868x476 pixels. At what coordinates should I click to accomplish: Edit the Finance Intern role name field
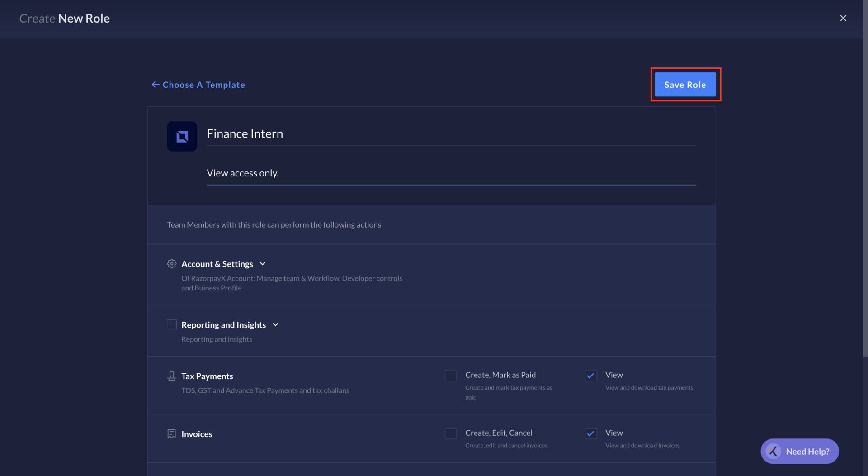(451, 134)
